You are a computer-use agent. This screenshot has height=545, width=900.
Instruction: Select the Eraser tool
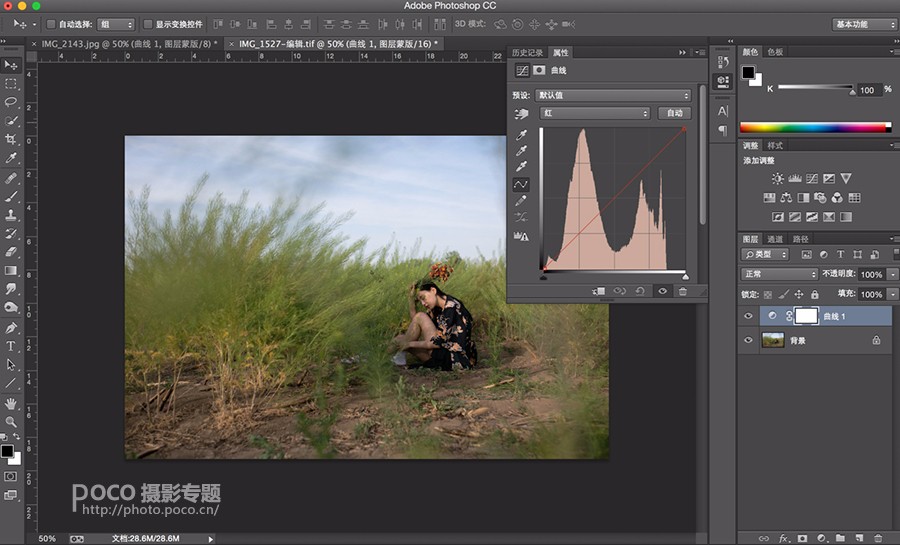11,252
